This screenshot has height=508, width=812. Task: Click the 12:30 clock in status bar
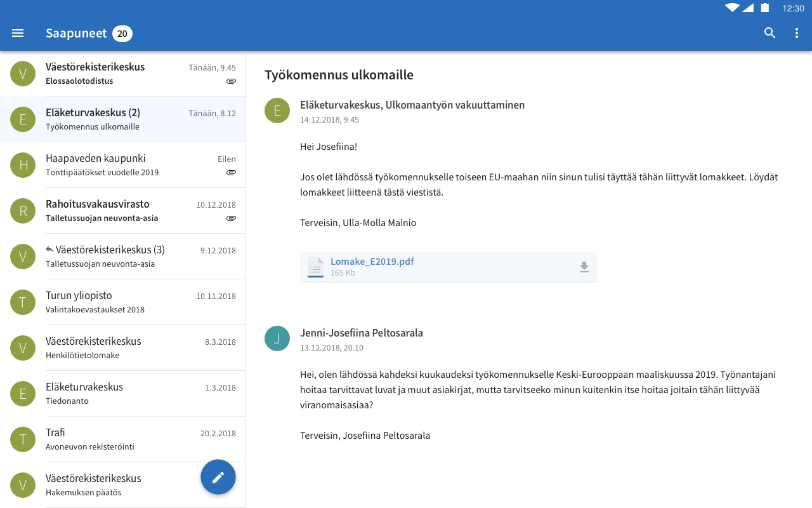click(793, 8)
